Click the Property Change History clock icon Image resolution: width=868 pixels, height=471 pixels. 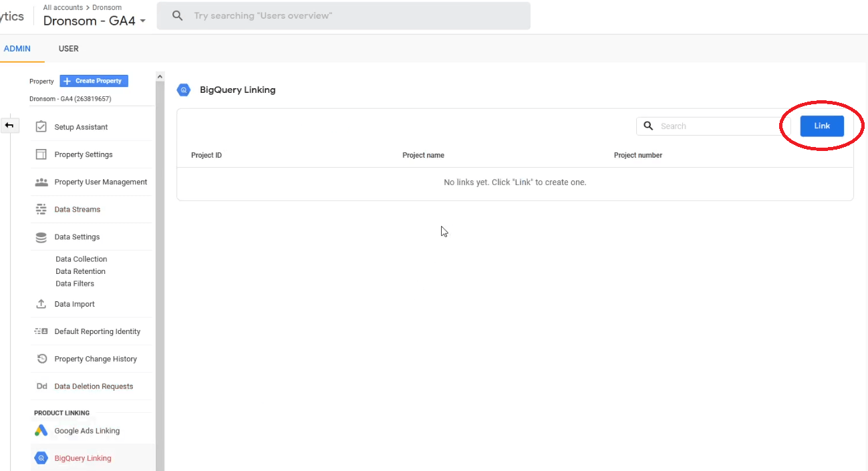pyautogui.click(x=41, y=359)
